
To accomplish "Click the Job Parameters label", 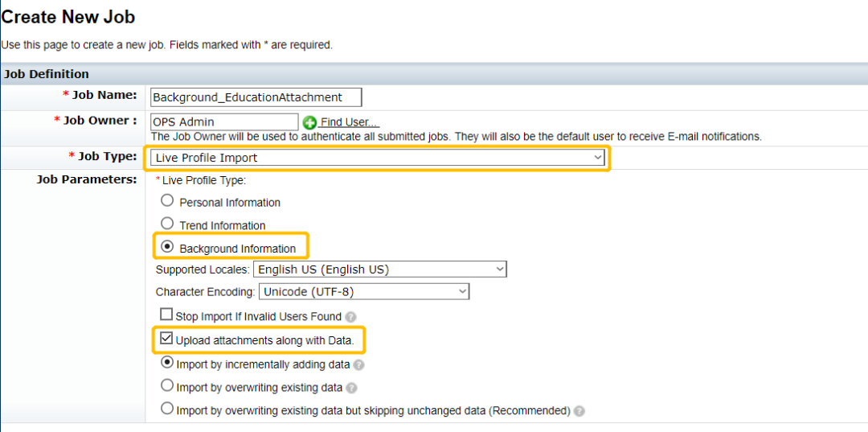I will click(x=87, y=179).
